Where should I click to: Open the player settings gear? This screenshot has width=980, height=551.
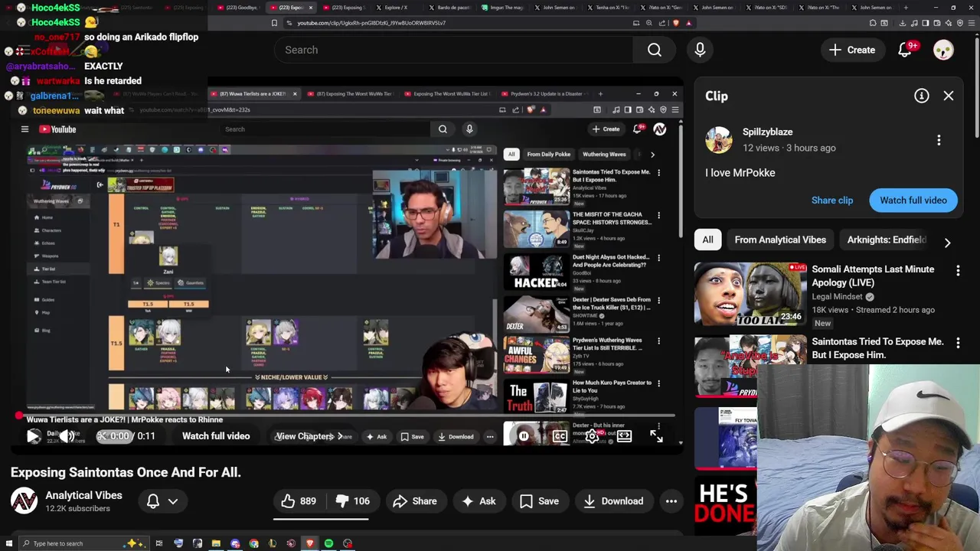tap(592, 436)
